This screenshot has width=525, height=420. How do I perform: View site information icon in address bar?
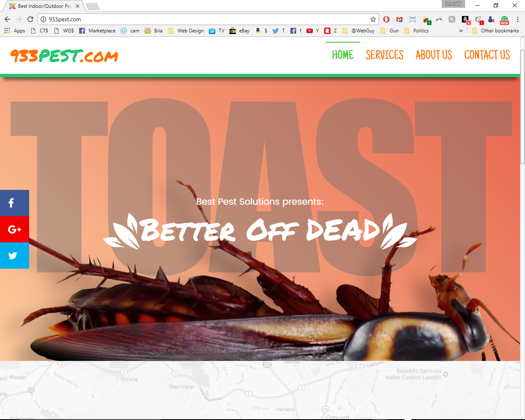(43, 19)
